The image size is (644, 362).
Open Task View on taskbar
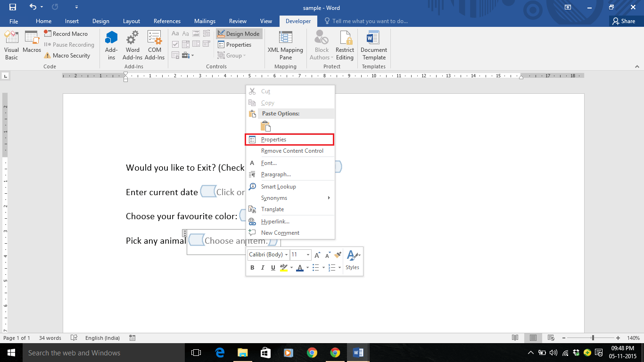[x=196, y=353]
